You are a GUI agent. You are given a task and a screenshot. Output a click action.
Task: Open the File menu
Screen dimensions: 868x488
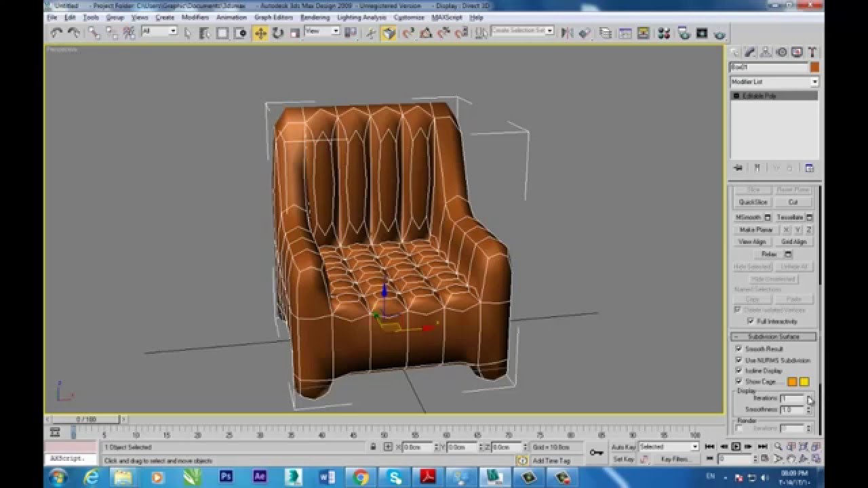tap(52, 18)
